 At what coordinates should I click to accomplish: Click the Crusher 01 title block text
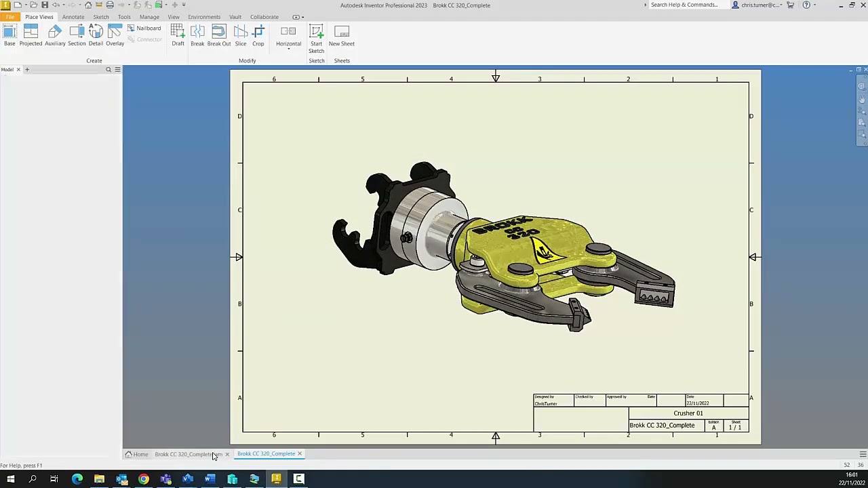[688, 413]
